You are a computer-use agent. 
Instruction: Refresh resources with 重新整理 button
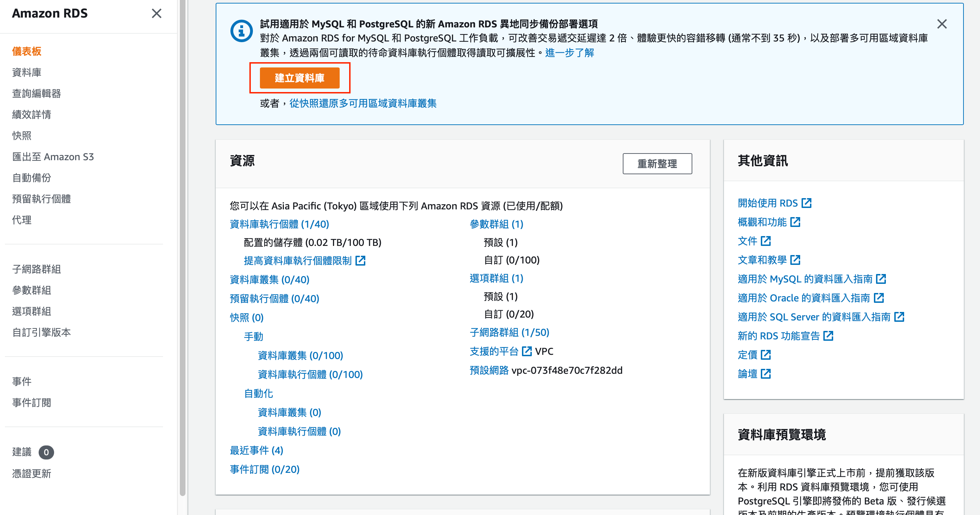click(x=657, y=164)
